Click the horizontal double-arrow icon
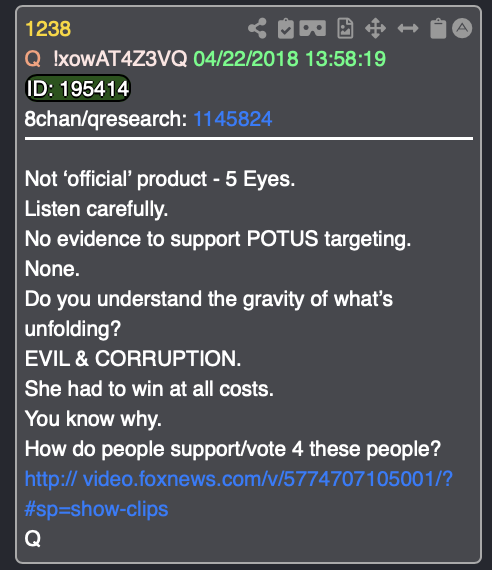 click(x=408, y=28)
